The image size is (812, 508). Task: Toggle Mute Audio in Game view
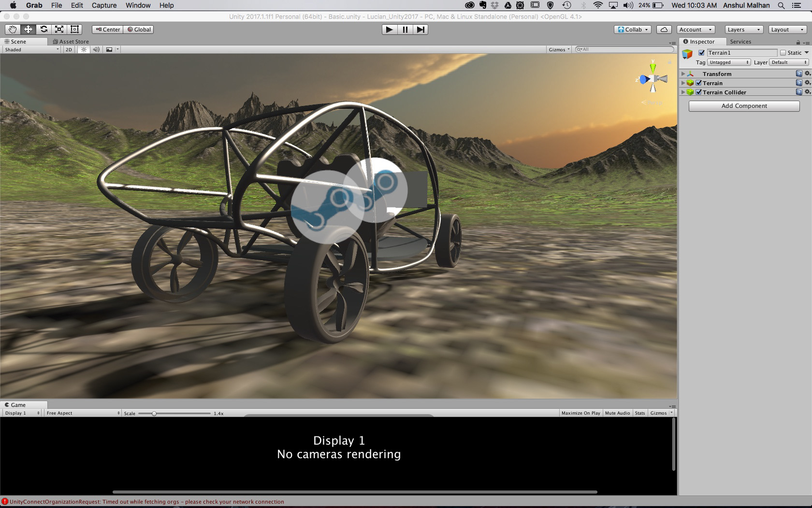point(617,413)
